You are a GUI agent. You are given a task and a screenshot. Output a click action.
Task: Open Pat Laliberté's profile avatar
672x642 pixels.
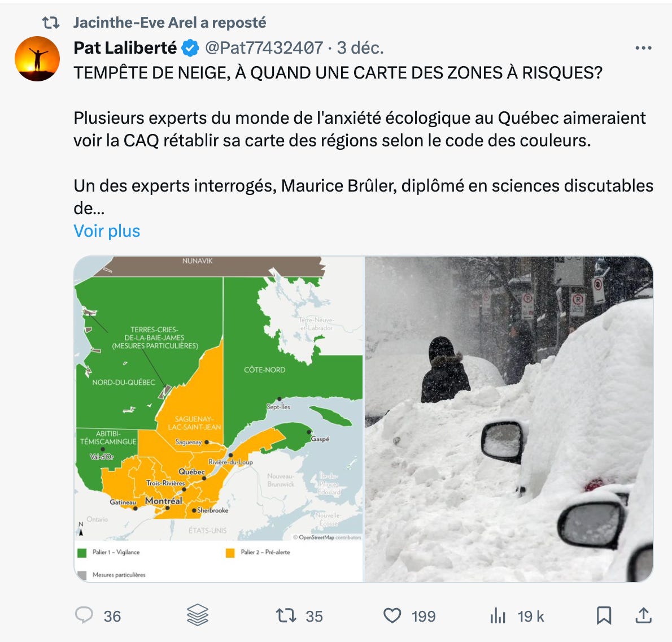pos(37,59)
